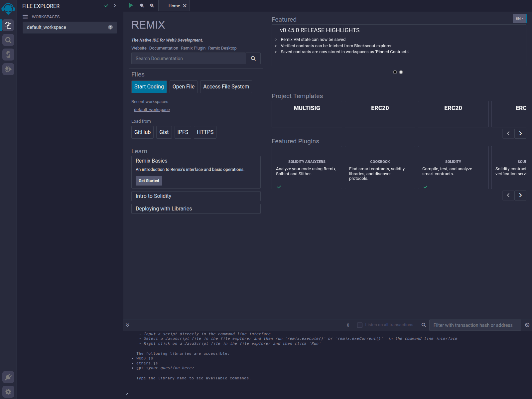Screen dimensions: 532x399
Task: Open the workspaces hamburger menu
Action: (x=25, y=17)
